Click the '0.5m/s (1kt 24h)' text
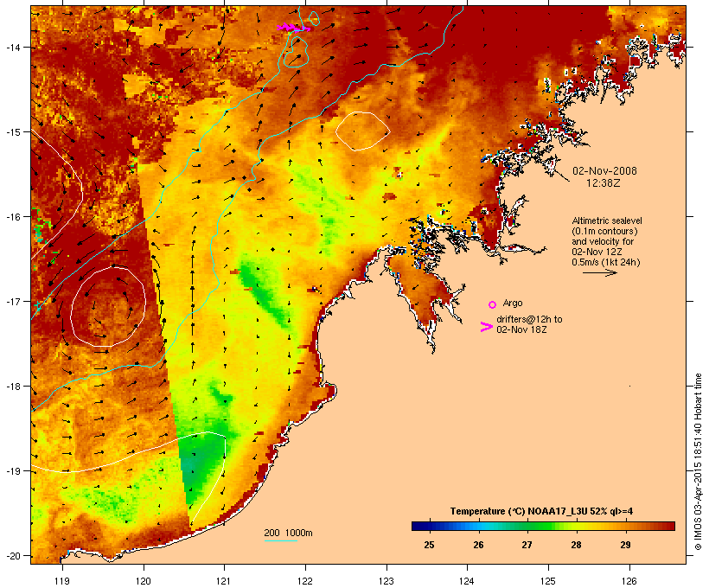 606,262
